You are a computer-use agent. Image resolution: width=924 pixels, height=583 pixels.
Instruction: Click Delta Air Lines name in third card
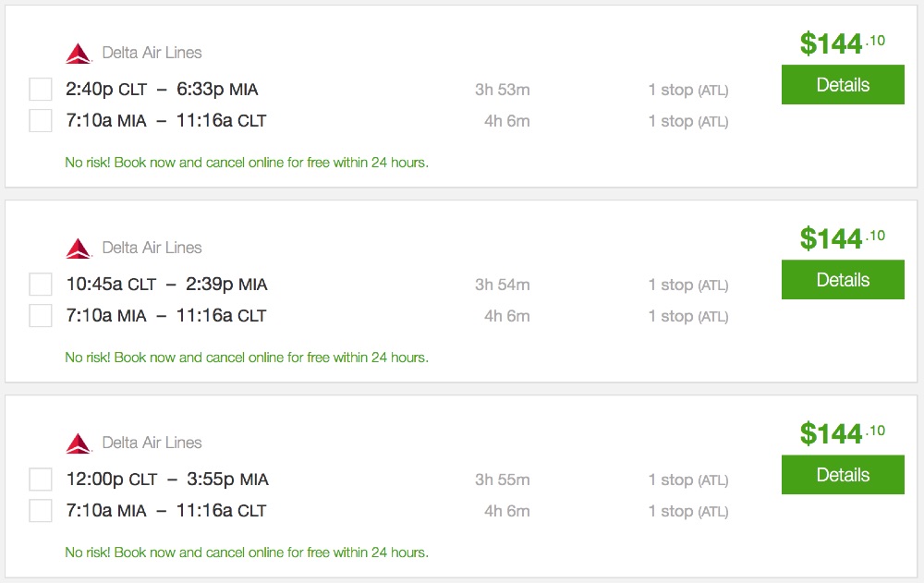tap(152, 443)
